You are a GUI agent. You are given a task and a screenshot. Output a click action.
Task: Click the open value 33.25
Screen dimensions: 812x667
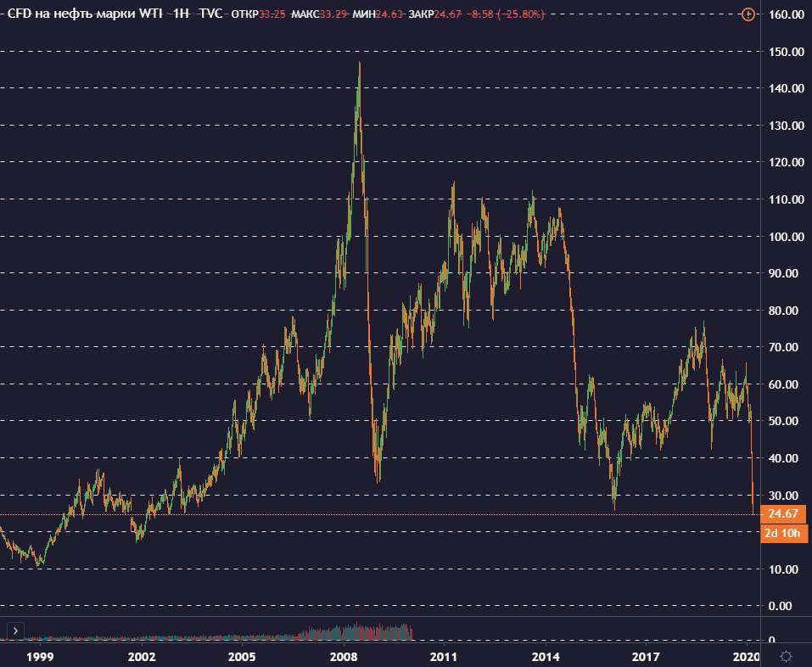(272, 14)
